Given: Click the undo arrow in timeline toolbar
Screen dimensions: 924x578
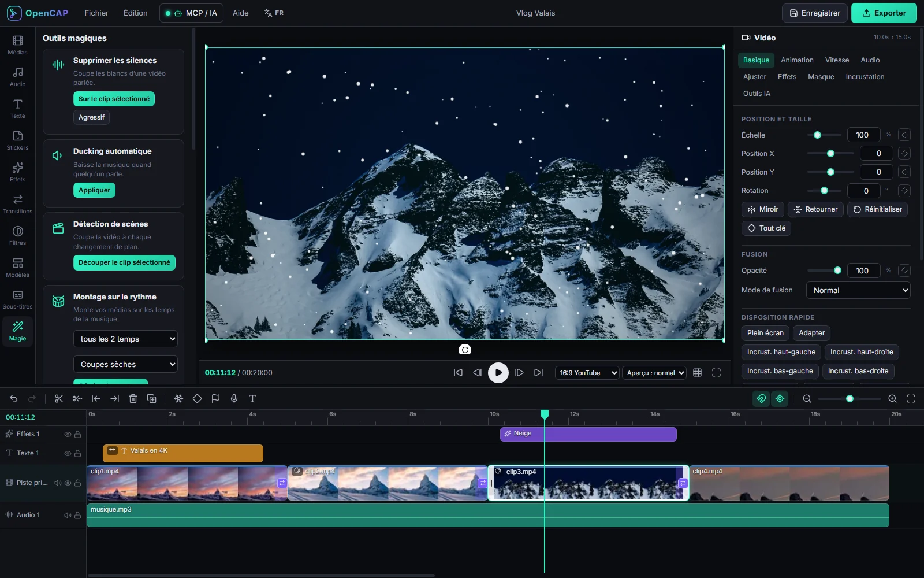Looking at the screenshot, I should click(x=13, y=399).
